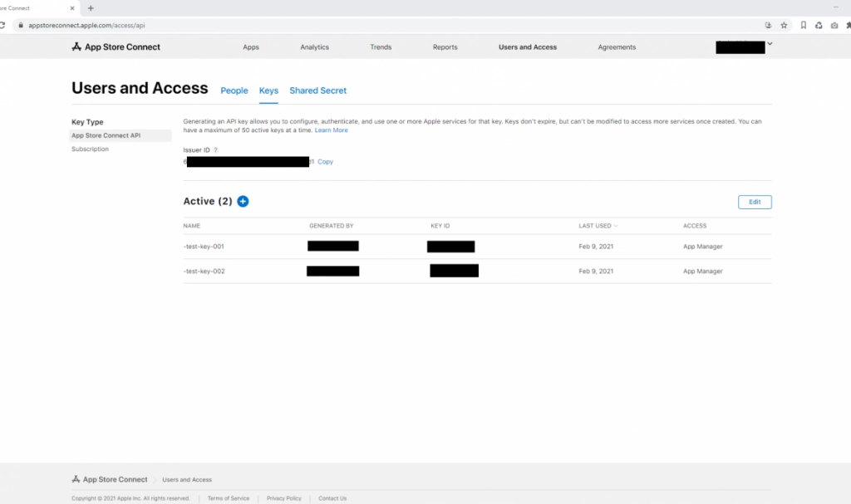Click the Edit button for active keys
The image size is (851, 504).
755,202
